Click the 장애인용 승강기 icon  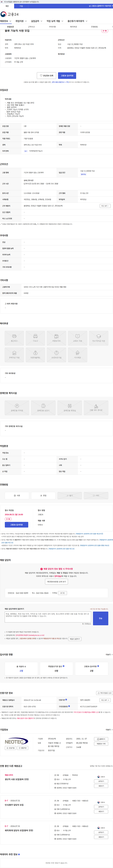[43, 408]
